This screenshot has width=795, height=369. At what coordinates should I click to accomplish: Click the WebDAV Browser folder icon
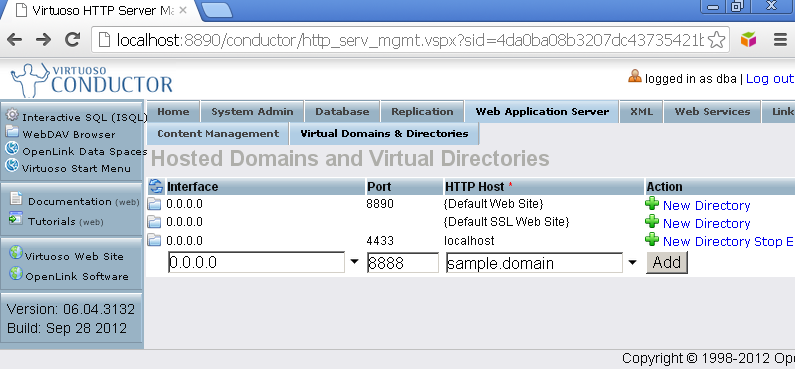click(x=12, y=132)
